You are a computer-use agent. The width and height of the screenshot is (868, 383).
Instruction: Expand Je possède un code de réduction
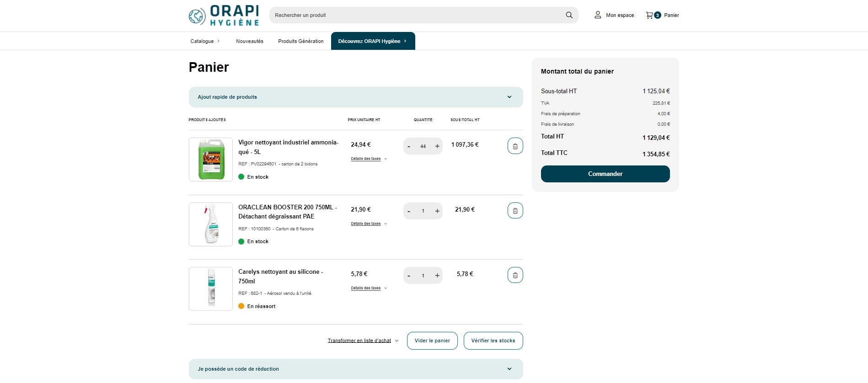(356, 369)
